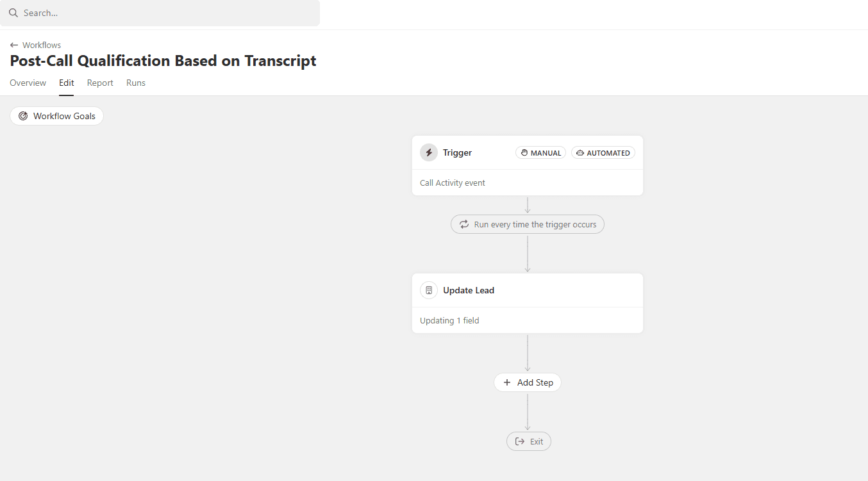Open the Report tab
868x481 pixels.
[100, 83]
